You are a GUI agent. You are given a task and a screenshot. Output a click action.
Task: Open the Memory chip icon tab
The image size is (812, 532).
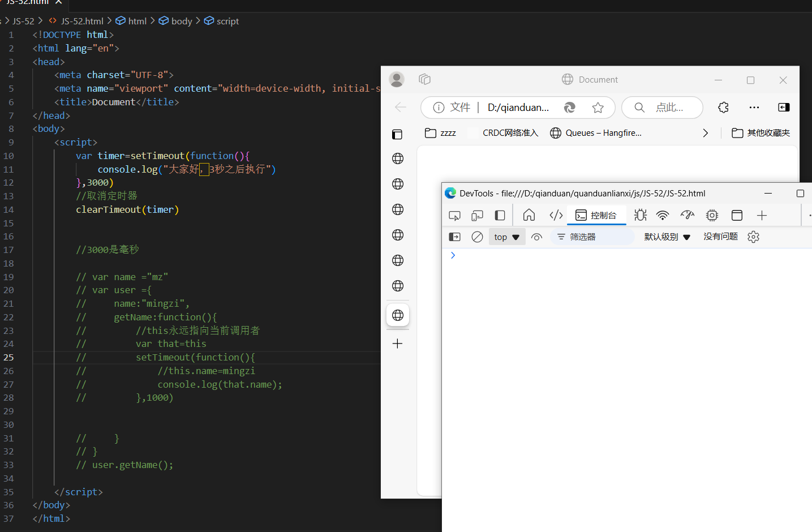tap(712, 215)
